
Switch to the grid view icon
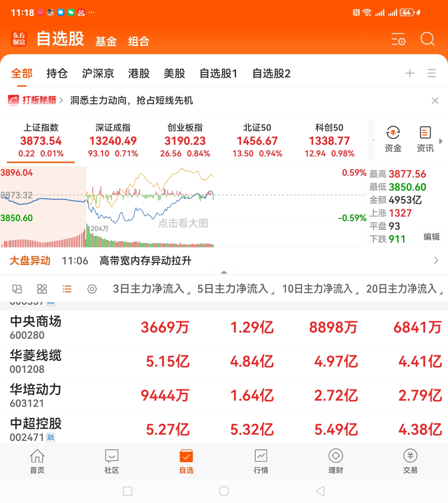pos(42,289)
